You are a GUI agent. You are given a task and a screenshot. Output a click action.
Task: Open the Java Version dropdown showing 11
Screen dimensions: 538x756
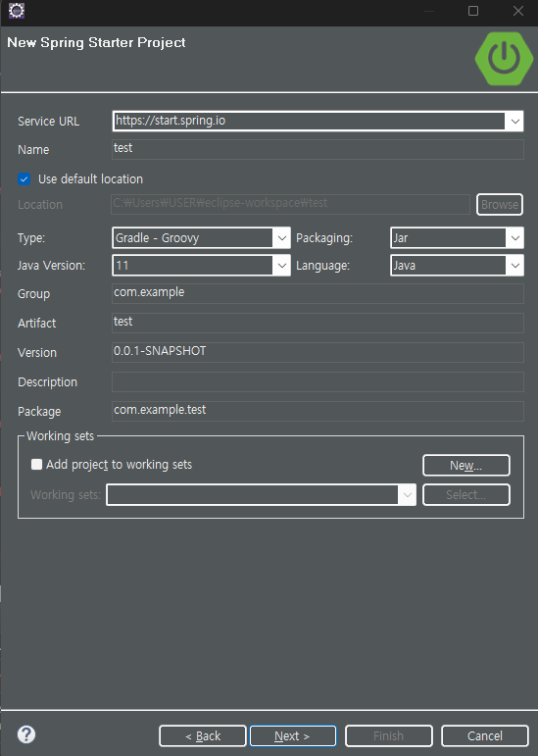click(282, 266)
